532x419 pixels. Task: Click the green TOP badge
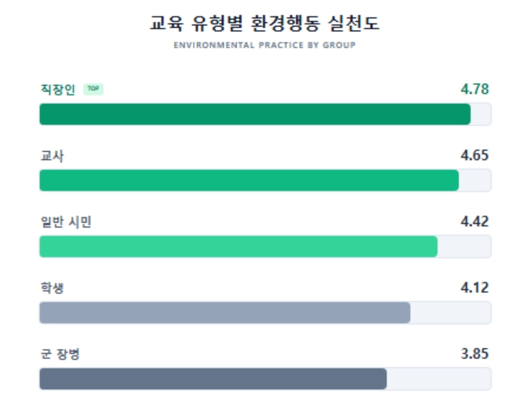pos(94,89)
